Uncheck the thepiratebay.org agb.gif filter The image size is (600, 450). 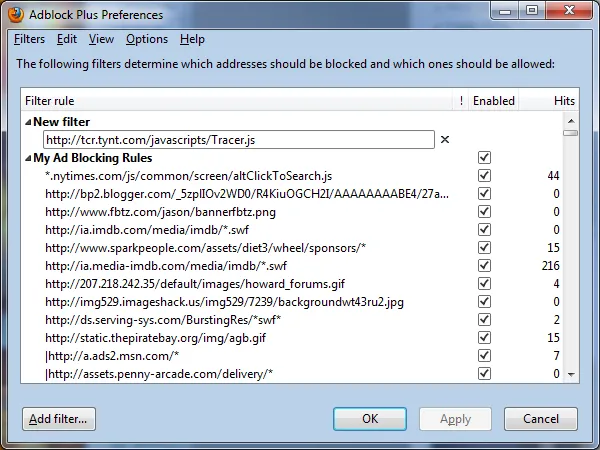[x=484, y=338]
